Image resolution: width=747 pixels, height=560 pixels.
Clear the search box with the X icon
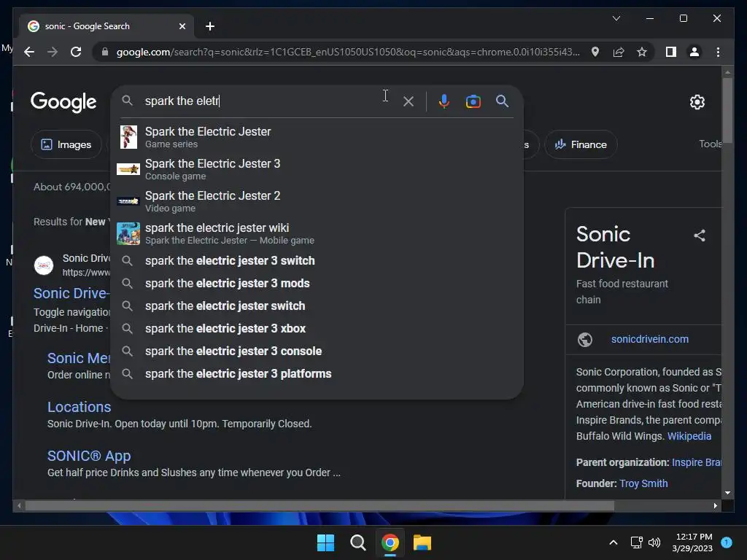point(409,101)
